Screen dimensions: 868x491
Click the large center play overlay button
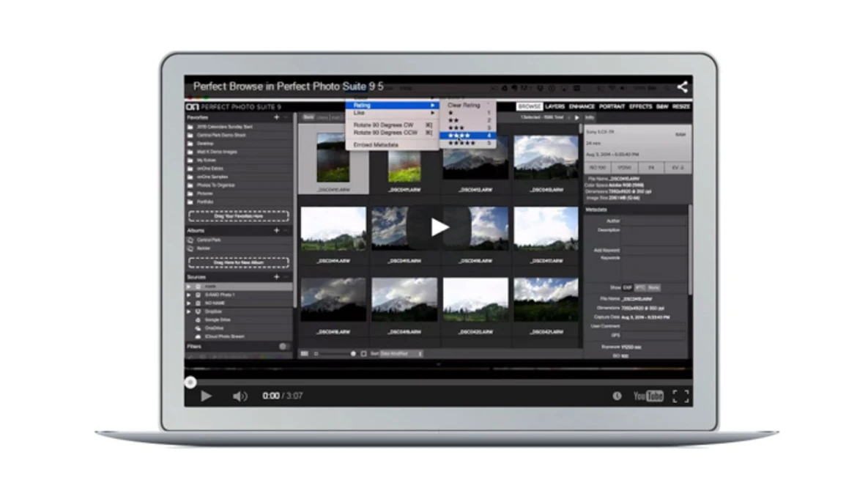click(439, 227)
